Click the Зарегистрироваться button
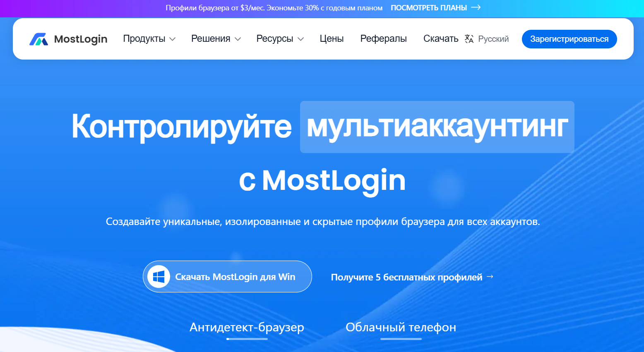The height and width of the screenshot is (352, 644). [569, 39]
